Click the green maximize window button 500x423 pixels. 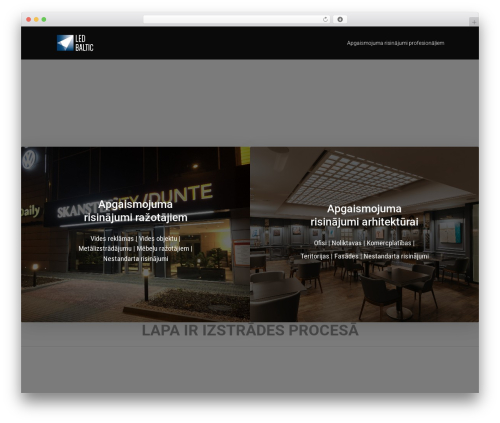point(44,19)
